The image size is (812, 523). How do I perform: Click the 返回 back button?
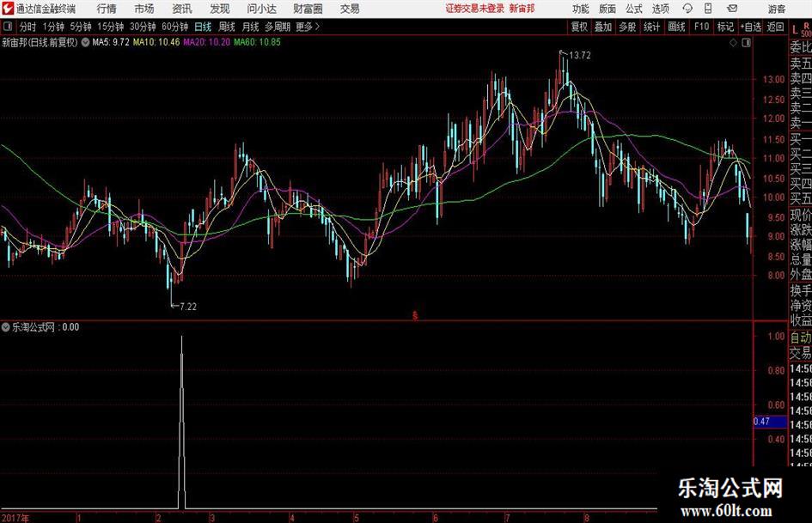coord(775,27)
